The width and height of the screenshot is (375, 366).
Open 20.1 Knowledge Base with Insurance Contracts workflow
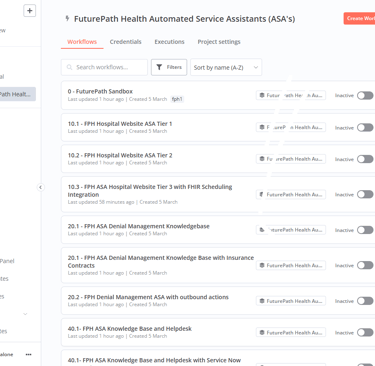point(161,262)
